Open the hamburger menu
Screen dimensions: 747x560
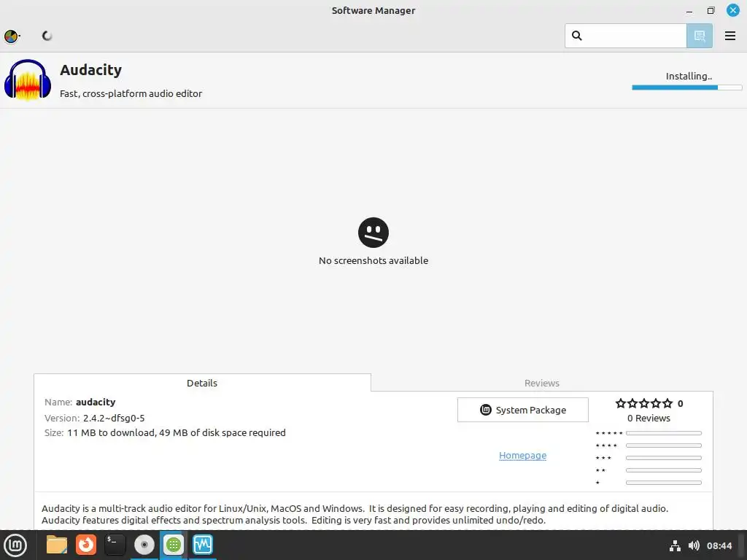729,36
